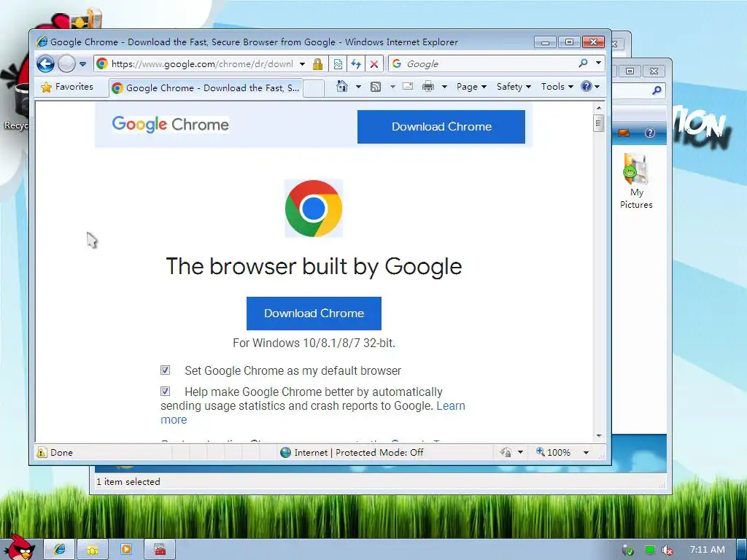747x560 pixels.
Task: Open the Favorites star button
Action: [68, 87]
